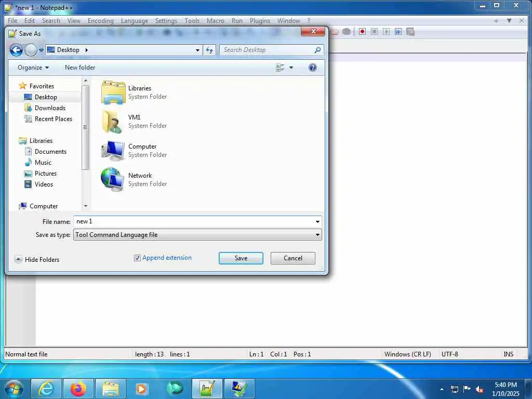Image resolution: width=532 pixels, height=399 pixels.
Task: Open the view options dropdown arrow
Action: [291, 68]
